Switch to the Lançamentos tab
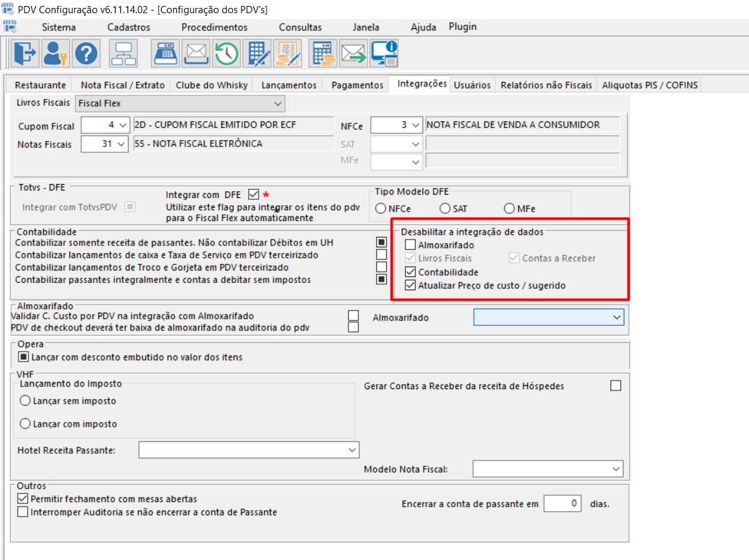Viewport: 749px width, 560px height. [x=288, y=85]
